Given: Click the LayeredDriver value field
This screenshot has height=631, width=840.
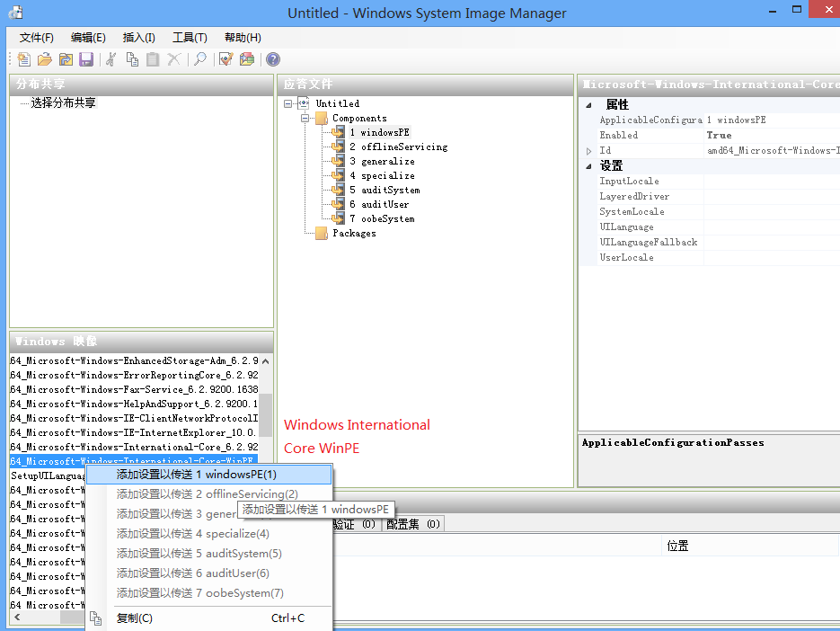Looking at the screenshot, I should tap(772, 197).
